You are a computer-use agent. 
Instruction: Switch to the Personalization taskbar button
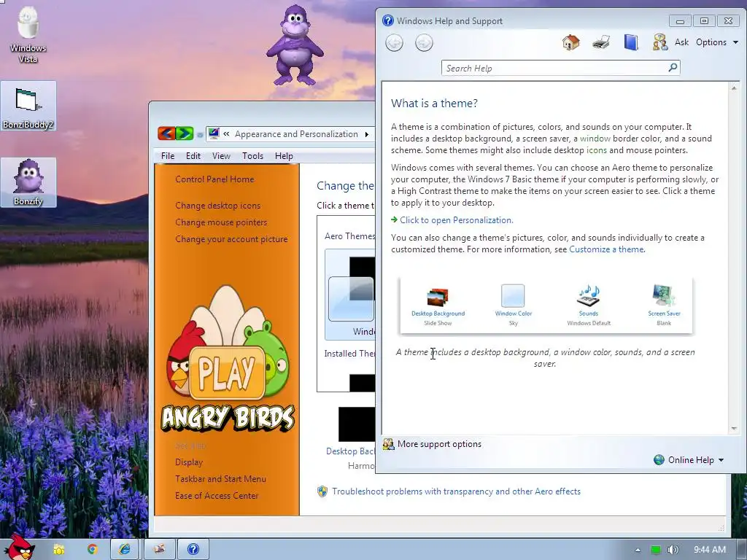pos(159,550)
